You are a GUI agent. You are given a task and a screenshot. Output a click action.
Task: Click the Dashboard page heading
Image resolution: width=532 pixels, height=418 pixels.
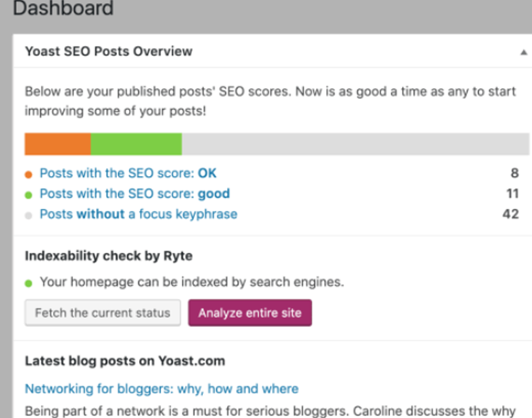tap(63, 8)
